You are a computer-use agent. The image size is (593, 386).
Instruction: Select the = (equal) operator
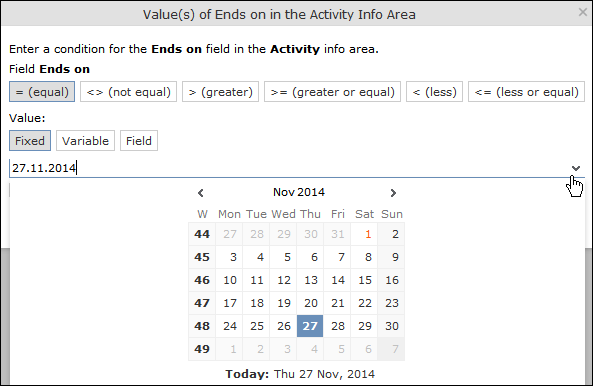pos(42,92)
